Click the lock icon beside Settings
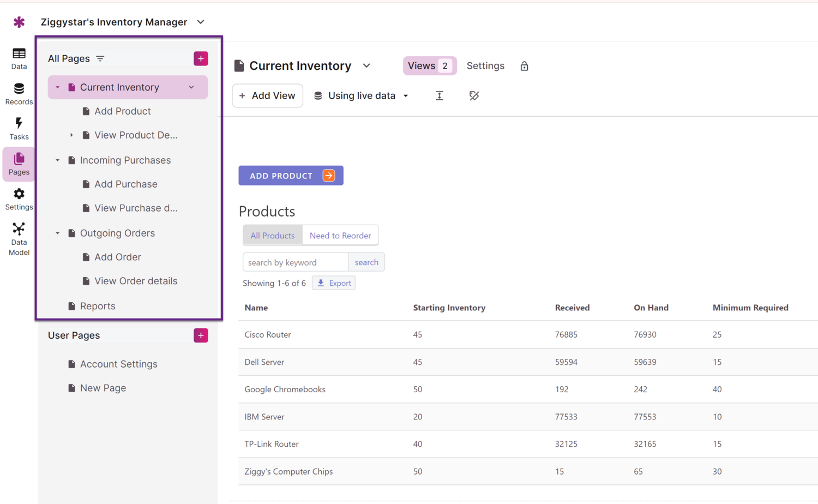The height and width of the screenshot is (504, 818). pos(524,66)
